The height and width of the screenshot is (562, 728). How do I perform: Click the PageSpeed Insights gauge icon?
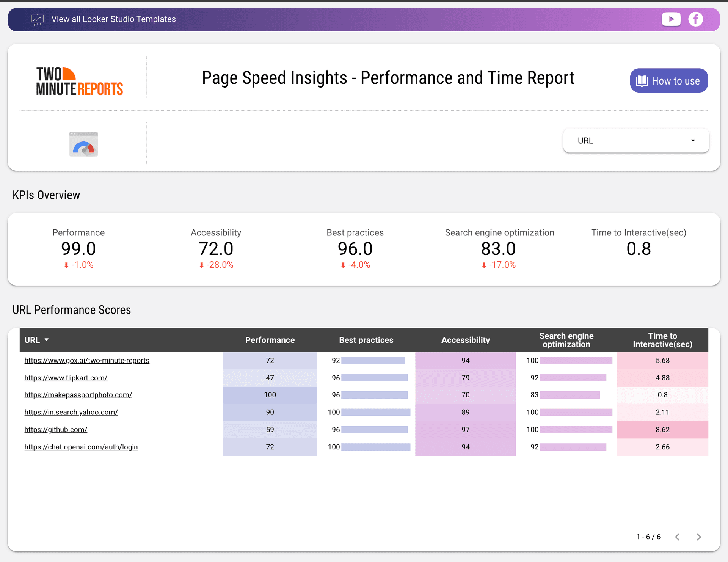coord(83,144)
